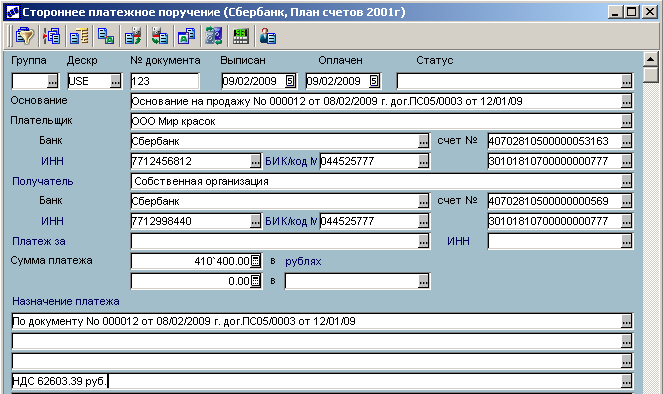Click the № документа field with 123
Screen dimensions: 663x394
(x=165, y=81)
